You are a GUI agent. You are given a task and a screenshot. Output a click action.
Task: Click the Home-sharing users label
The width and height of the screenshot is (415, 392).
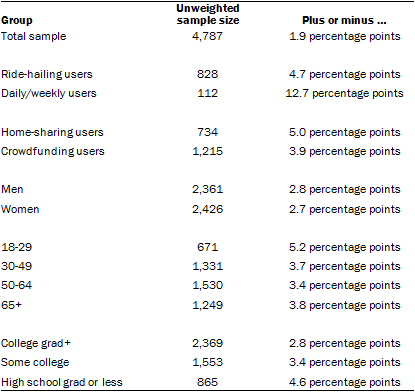[52, 132]
